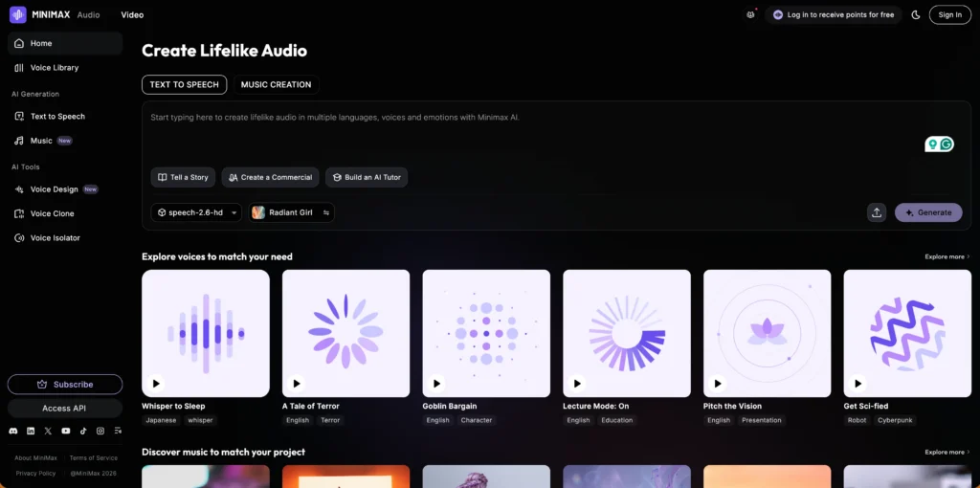Open Voice Library in the sidebar
980x488 pixels.
[x=55, y=68]
